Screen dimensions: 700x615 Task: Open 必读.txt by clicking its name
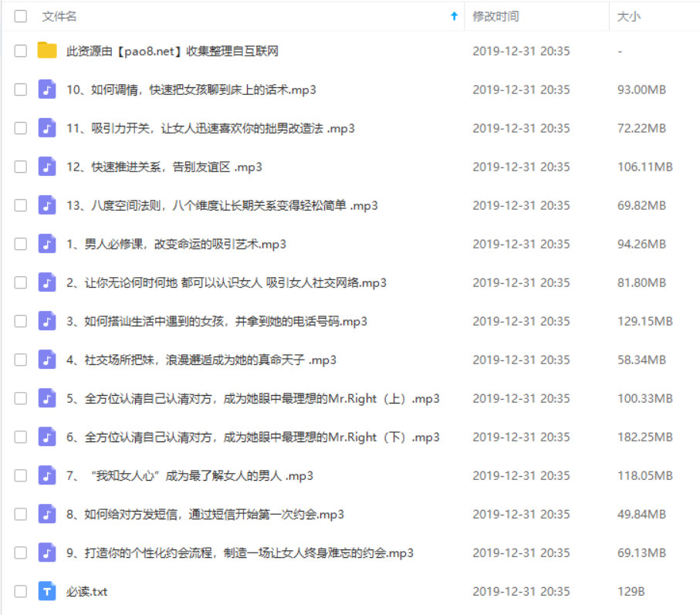point(88,591)
